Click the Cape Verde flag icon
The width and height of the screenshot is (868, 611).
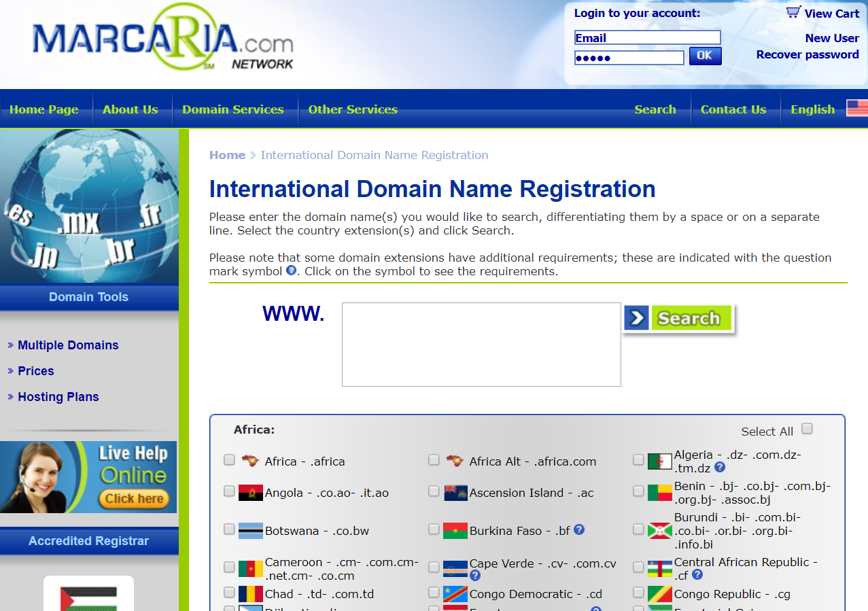(455, 568)
